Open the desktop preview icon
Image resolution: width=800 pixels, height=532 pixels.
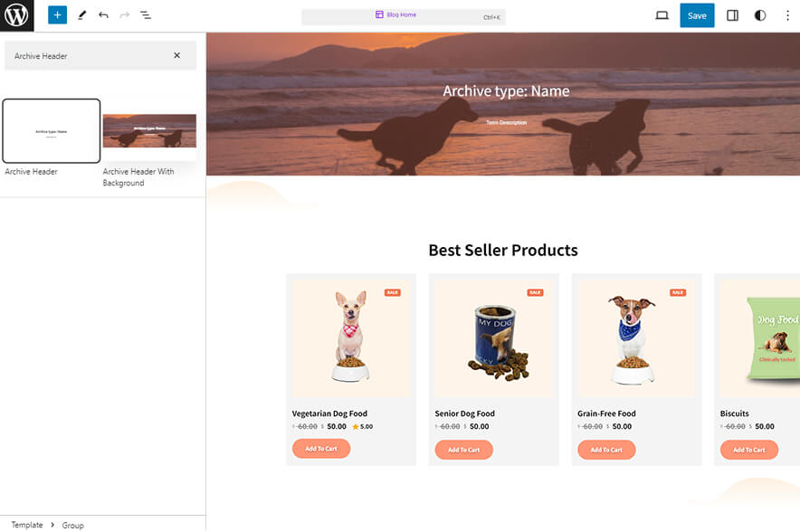[661, 14]
